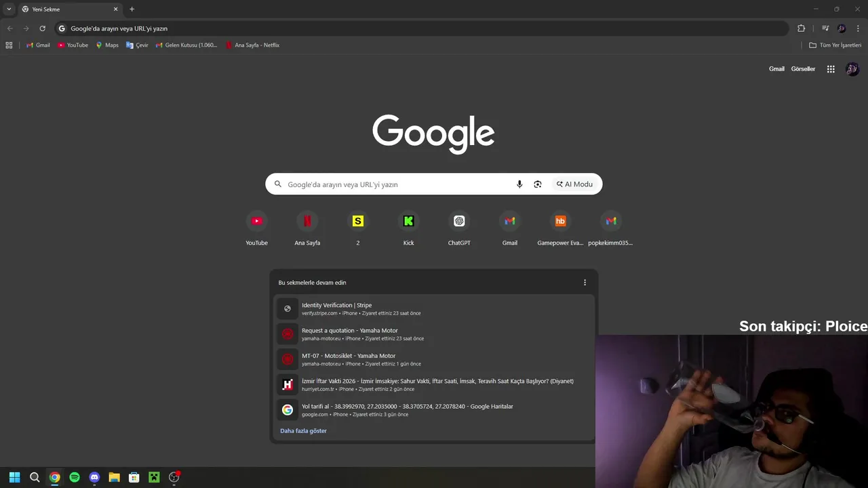Open the Gmail shortcut tile
The image size is (868, 488).
click(x=510, y=228)
